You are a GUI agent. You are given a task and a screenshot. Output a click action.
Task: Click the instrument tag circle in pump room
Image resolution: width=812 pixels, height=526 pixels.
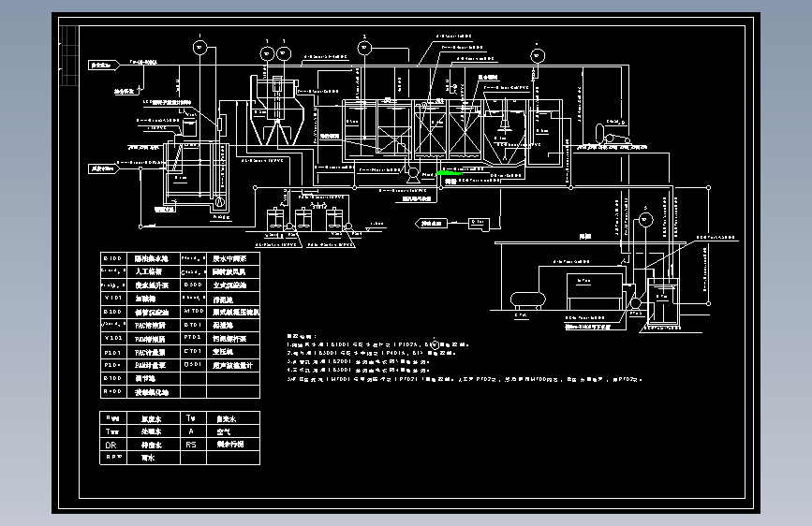(x=644, y=220)
